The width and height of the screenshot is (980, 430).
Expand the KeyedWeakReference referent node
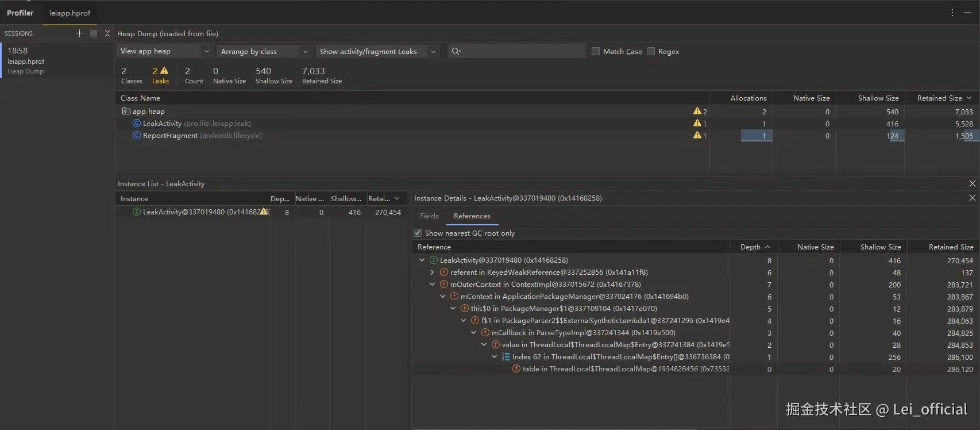[x=432, y=272]
